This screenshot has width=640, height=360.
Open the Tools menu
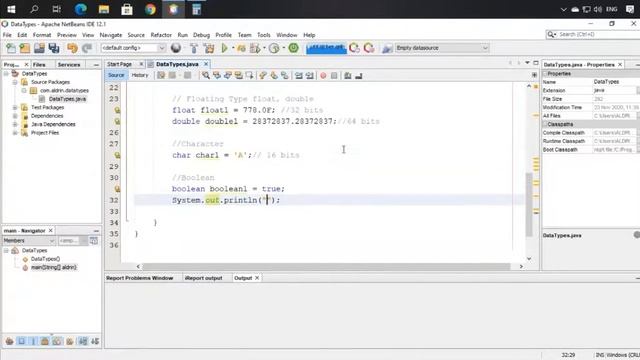pyautogui.click(x=264, y=35)
